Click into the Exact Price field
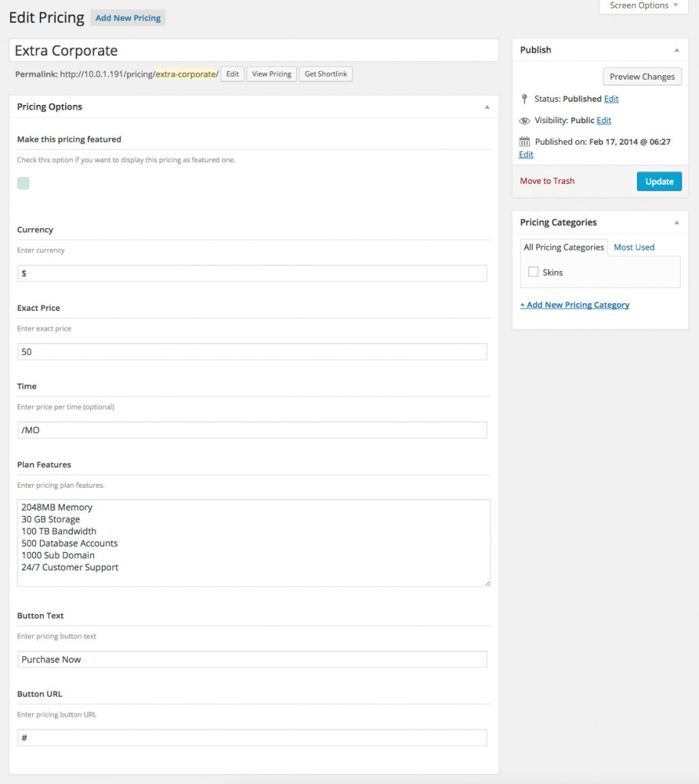699x784 pixels. click(x=252, y=351)
